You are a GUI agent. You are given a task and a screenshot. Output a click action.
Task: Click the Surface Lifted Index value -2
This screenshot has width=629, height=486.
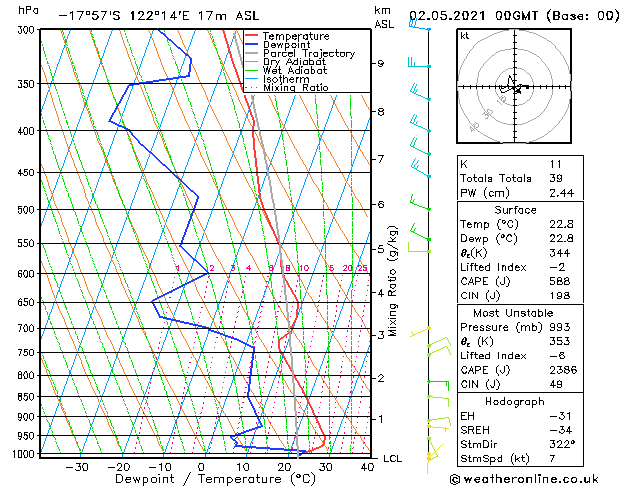557,267
